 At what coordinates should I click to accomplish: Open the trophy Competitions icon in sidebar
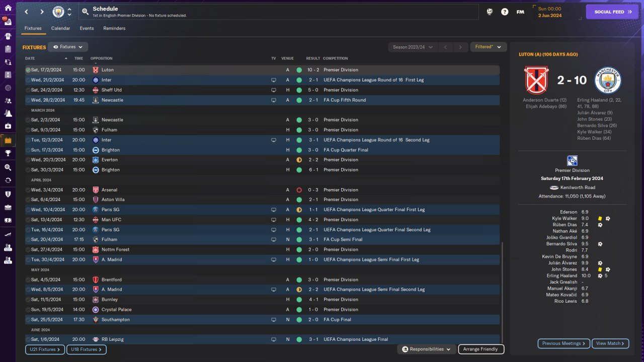8,153
